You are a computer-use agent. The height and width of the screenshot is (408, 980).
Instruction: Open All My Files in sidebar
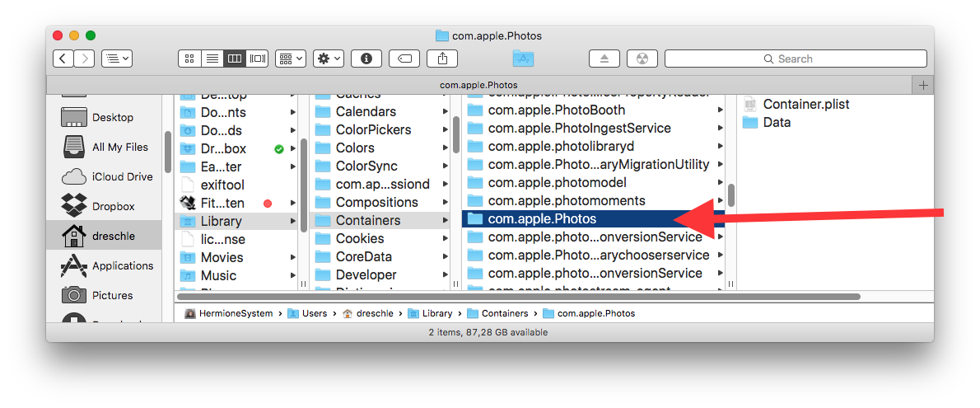point(104,147)
